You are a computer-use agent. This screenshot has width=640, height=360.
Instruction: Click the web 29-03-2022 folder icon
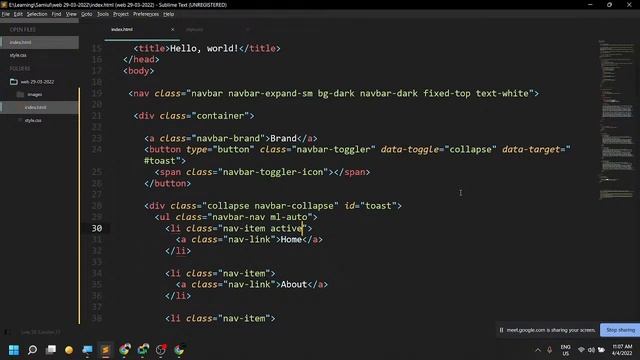tap(13, 82)
